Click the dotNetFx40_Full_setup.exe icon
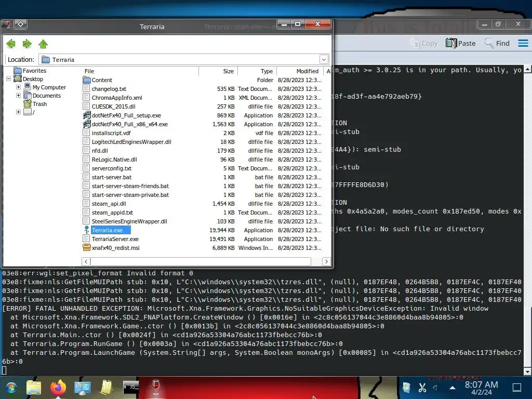This screenshot has width=532, height=399. 87,115
